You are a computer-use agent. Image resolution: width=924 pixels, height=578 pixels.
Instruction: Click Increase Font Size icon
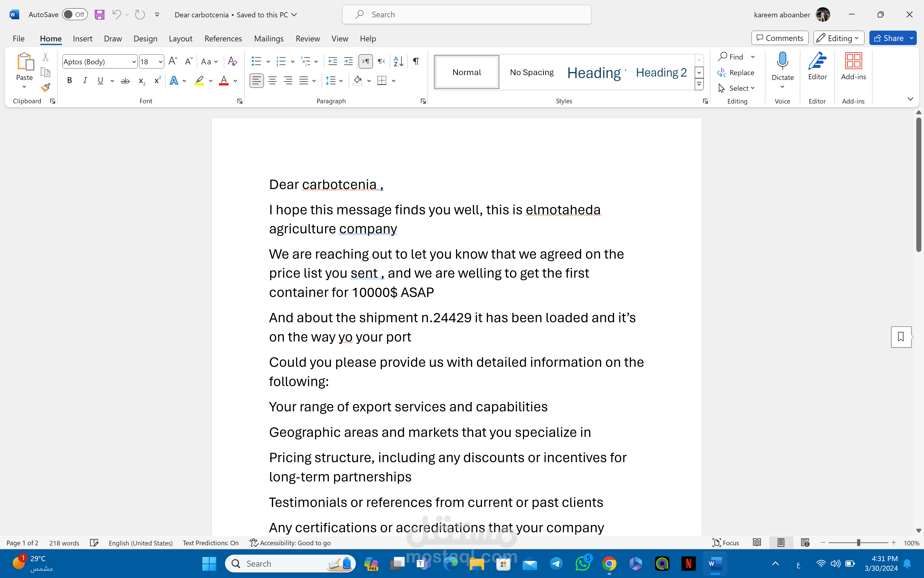pos(173,61)
